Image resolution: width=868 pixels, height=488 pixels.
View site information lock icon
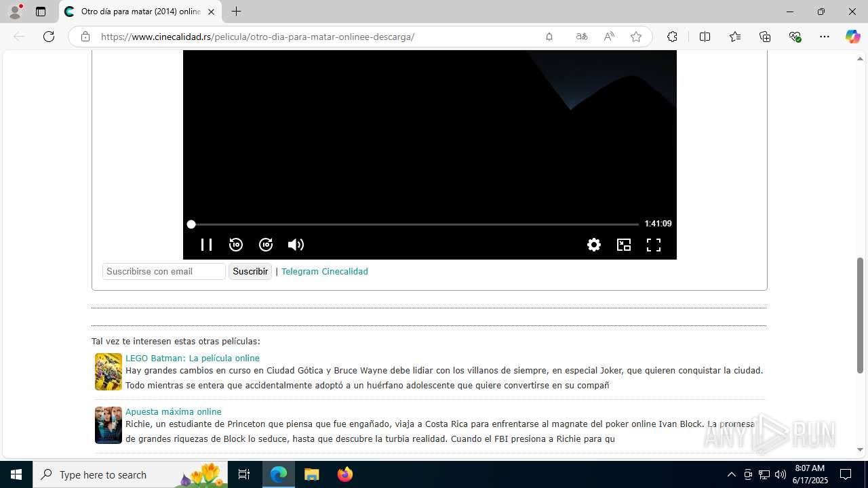[85, 37]
